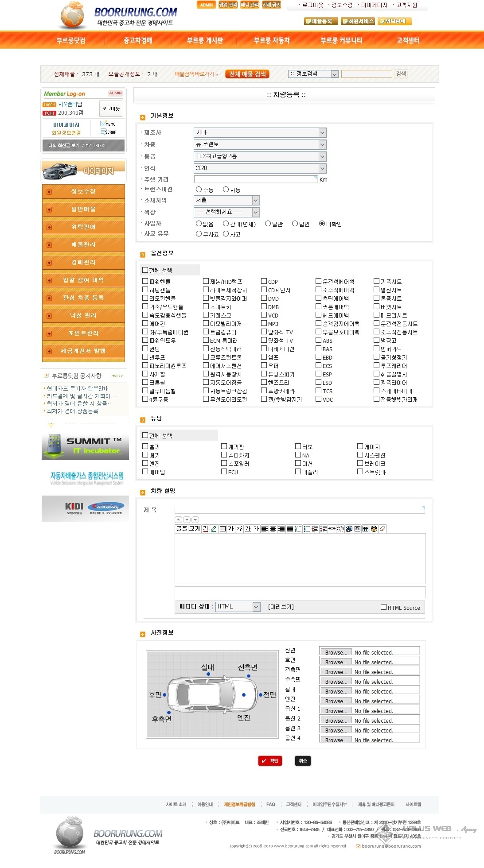Open the 제조사 dropdown showing 기아

260,132
